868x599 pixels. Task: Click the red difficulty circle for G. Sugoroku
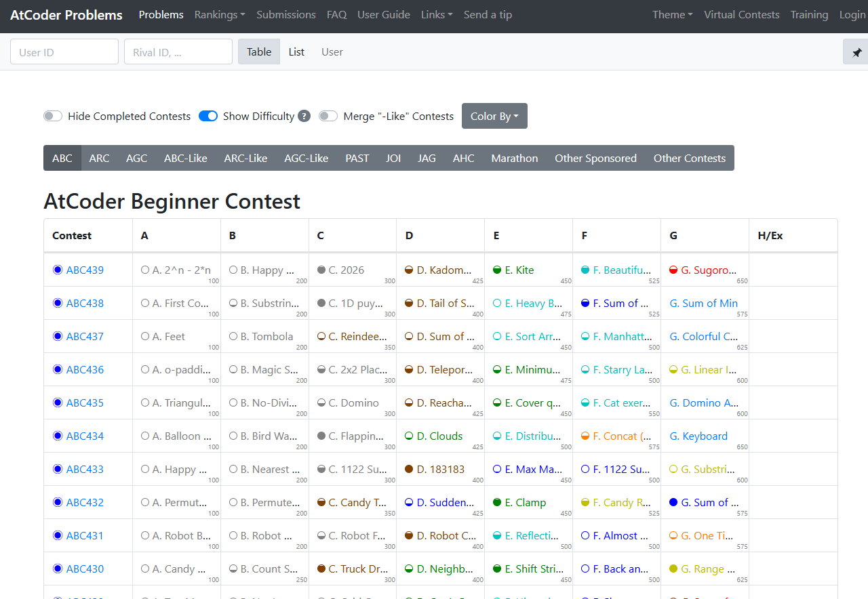click(x=673, y=270)
